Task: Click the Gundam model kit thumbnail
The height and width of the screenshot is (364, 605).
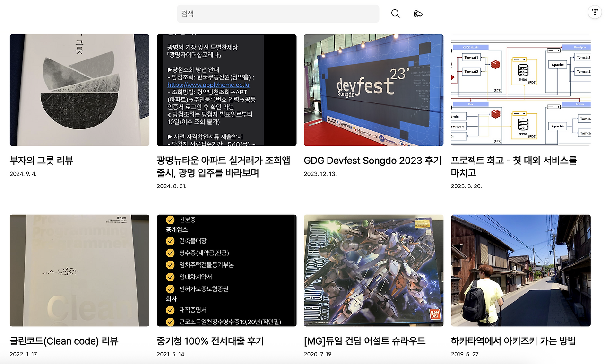Action: coord(373,270)
